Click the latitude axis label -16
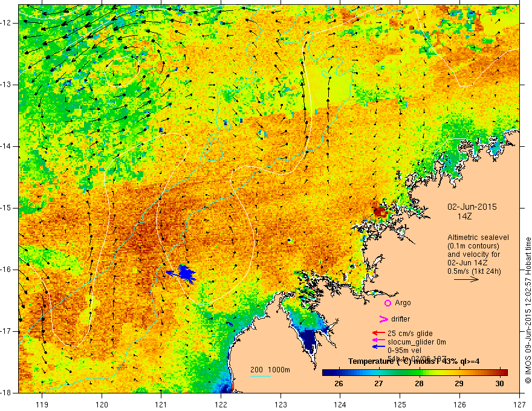532x411 pixels. click(x=7, y=270)
